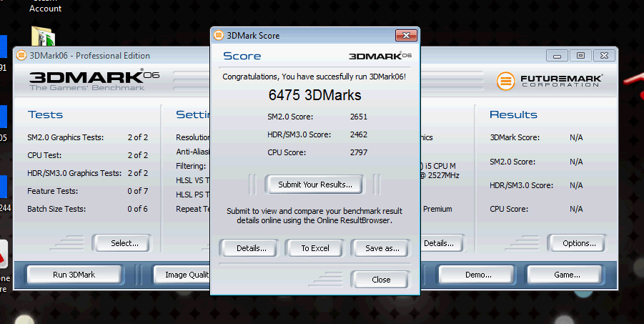The width and height of the screenshot is (644, 324).
Task: Click the Score heading in the dialog
Action: coord(242,56)
